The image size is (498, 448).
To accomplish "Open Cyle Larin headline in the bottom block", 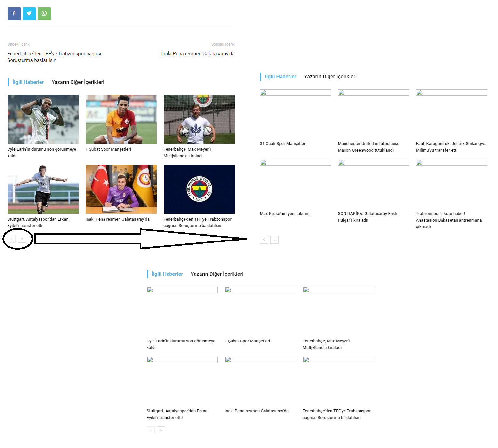I will tap(181, 344).
